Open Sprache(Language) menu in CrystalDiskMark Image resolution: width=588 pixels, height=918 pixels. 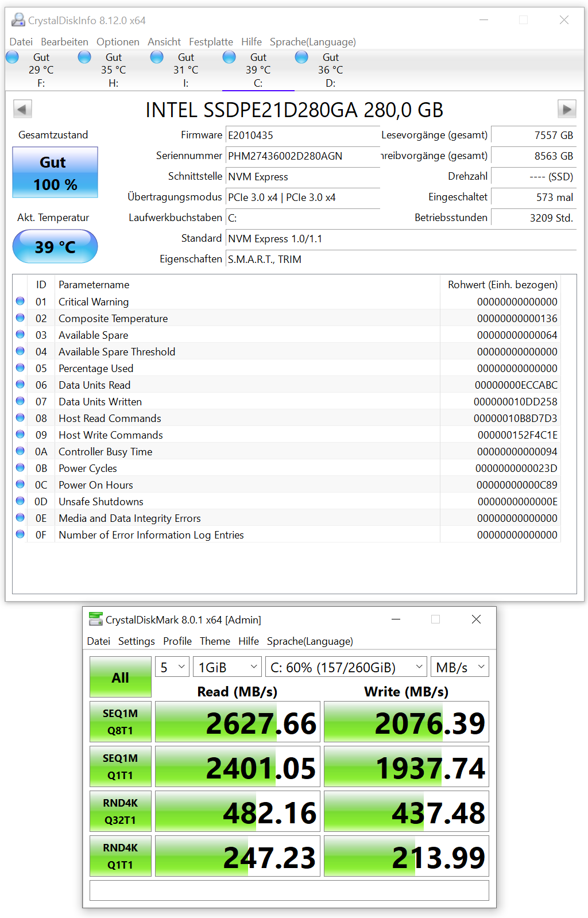point(310,641)
